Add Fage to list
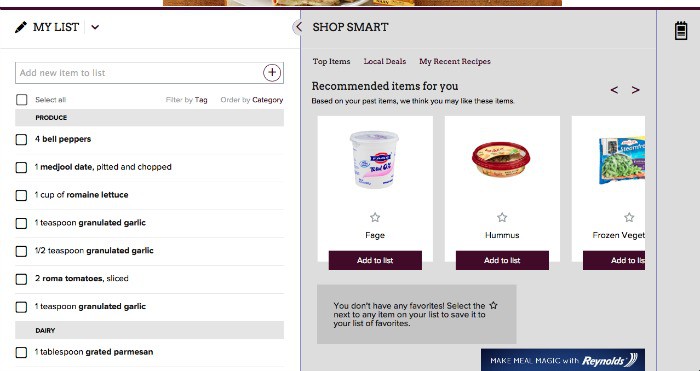Screen dimensions: 700x371 (375, 260)
